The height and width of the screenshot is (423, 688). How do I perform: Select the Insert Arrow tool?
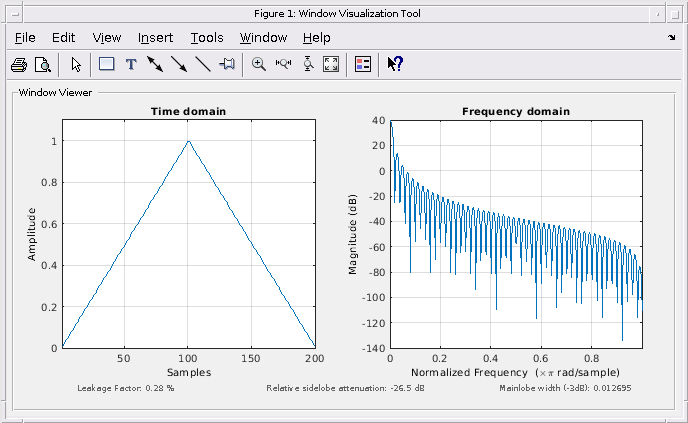click(179, 64)
